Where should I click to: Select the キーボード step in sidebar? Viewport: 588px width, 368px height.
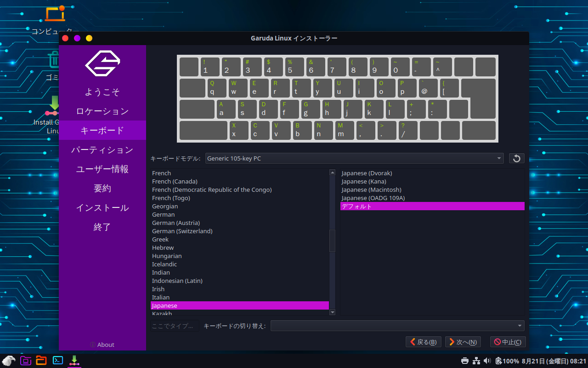[x=102, y=130]
